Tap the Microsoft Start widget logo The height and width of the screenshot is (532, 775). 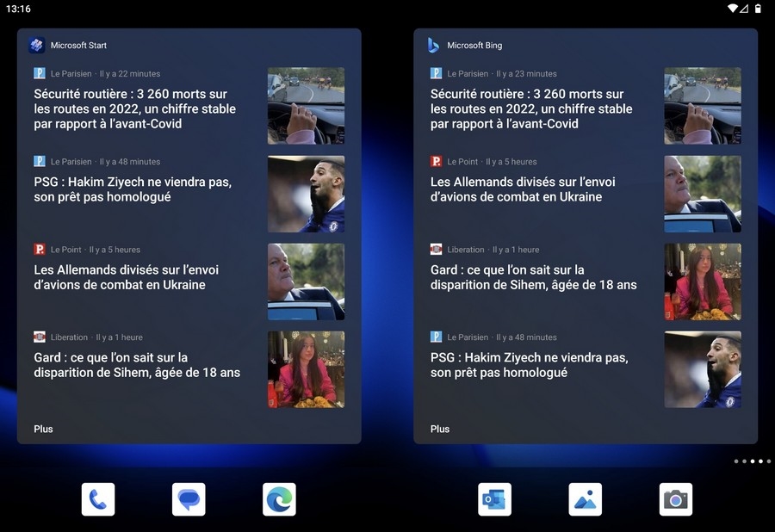[x=36, y=45]
